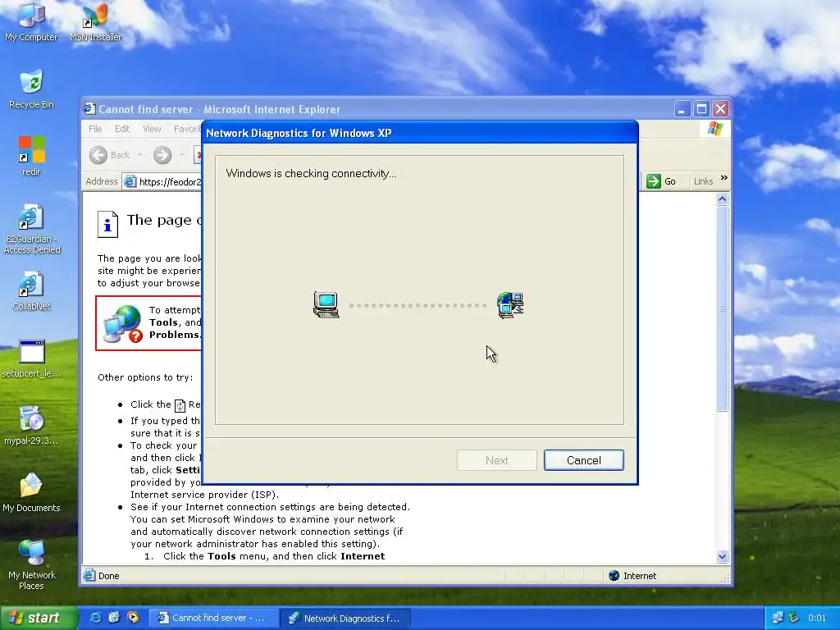Screen dimensions: 840x630
Task: Select the My Network Places icon
Action: point(31,564)
